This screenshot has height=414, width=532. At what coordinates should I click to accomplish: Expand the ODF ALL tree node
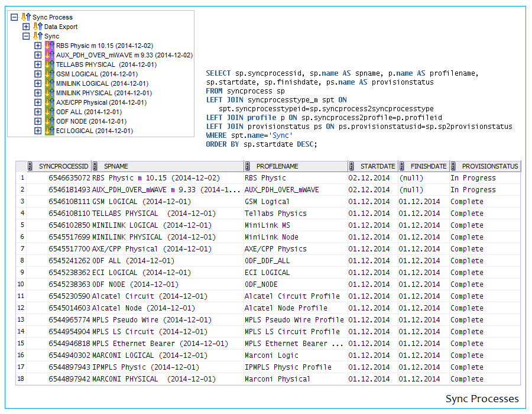coord(38,112)
